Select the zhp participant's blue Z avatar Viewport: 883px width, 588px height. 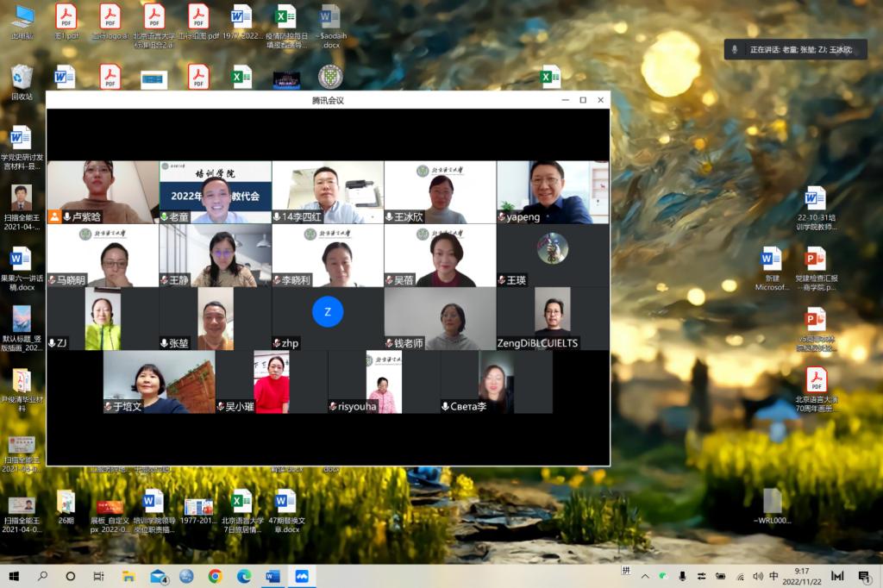328,311
